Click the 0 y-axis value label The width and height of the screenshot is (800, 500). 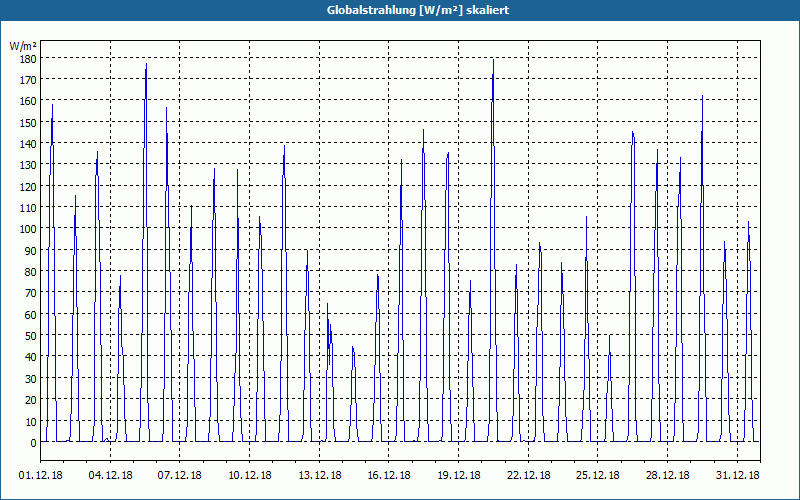(33, 443)
